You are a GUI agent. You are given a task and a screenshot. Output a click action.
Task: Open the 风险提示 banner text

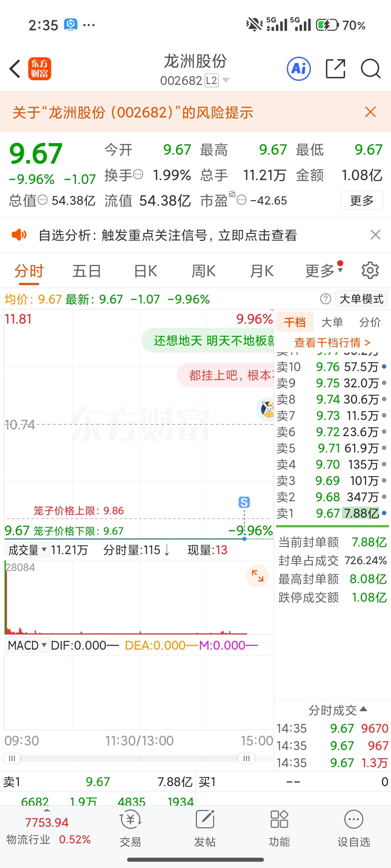tap(133, 112)
